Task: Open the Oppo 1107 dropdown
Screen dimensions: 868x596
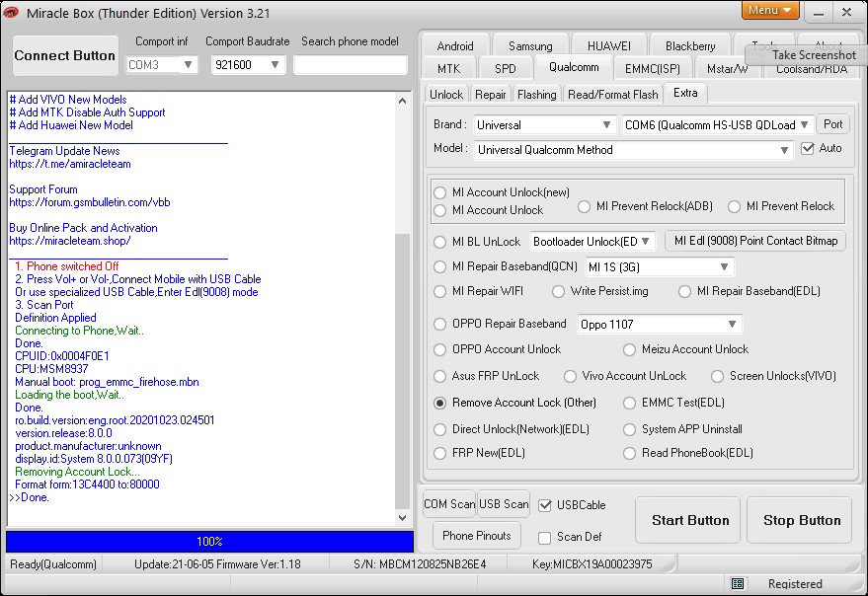Action: (x=660, y=325)
